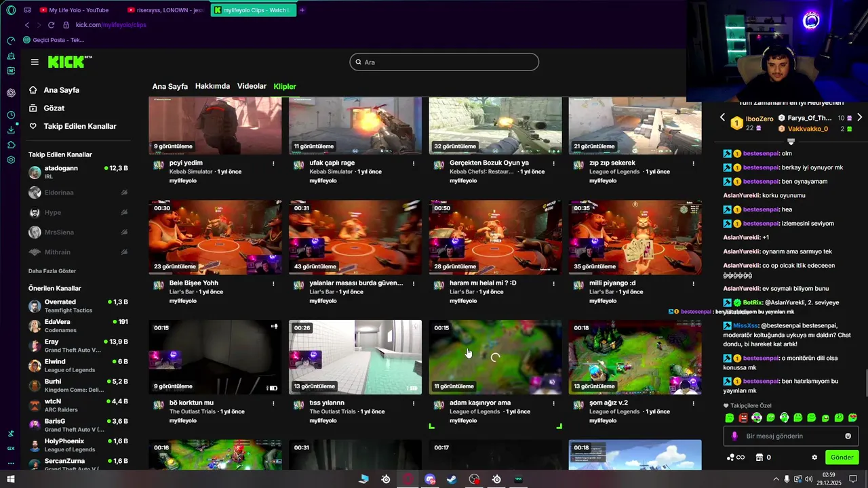Open options menu for 'Gerçekten Bozuk Oyun ya' clip

click(553, 163)
